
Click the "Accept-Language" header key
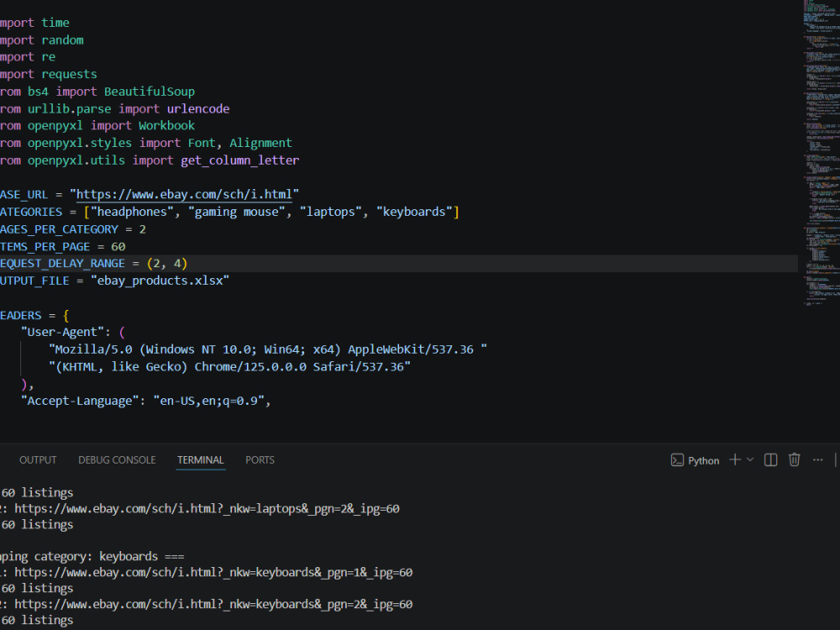pos(80,401)
